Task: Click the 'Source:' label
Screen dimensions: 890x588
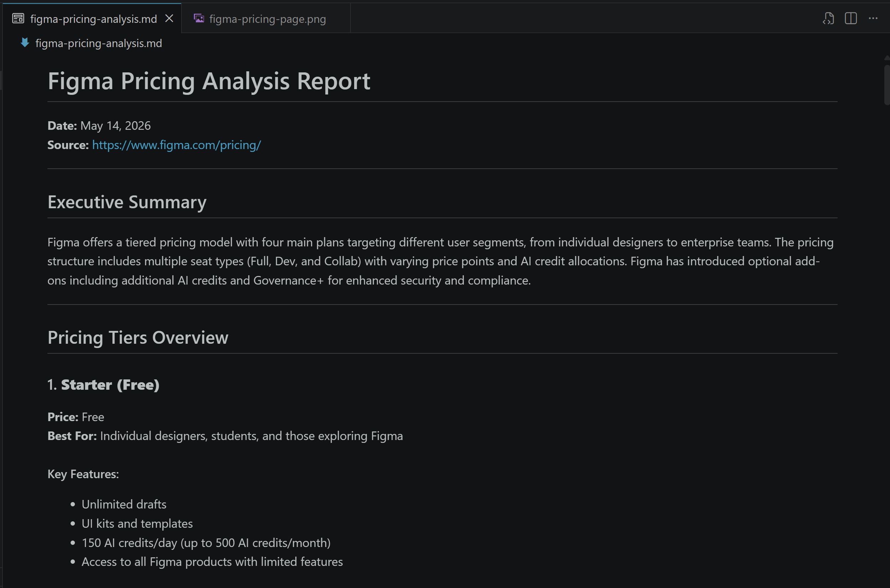Action: pos(68,145)
